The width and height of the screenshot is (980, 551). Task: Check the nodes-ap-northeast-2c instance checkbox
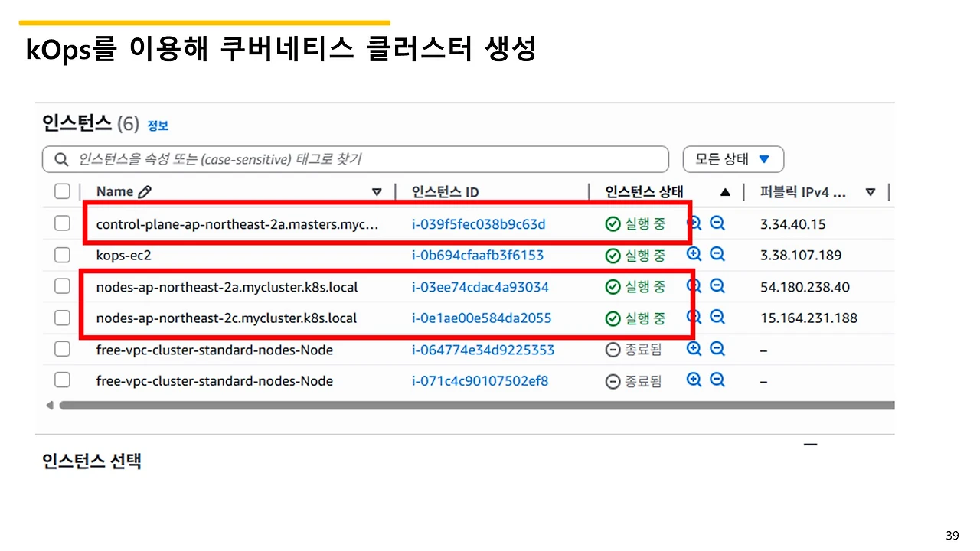(62, 317)
